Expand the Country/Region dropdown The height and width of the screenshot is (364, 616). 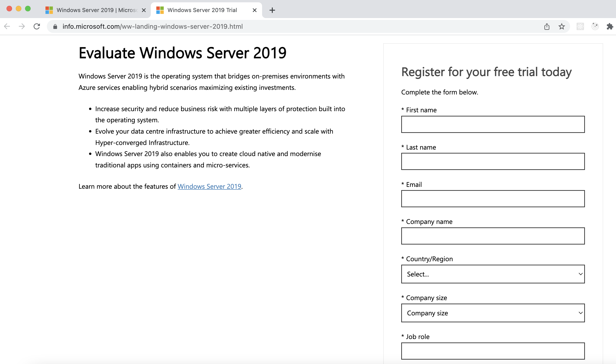(493, 274)
